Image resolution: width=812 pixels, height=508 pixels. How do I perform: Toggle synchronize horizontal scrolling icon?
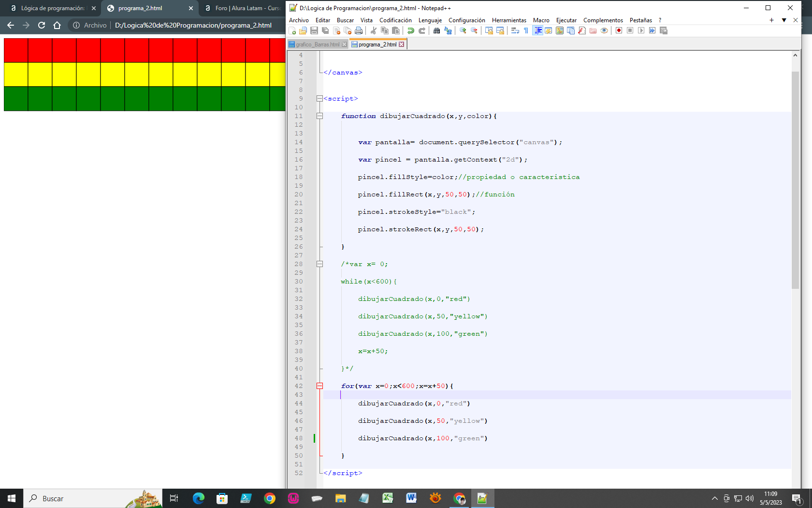pos(500,30)
